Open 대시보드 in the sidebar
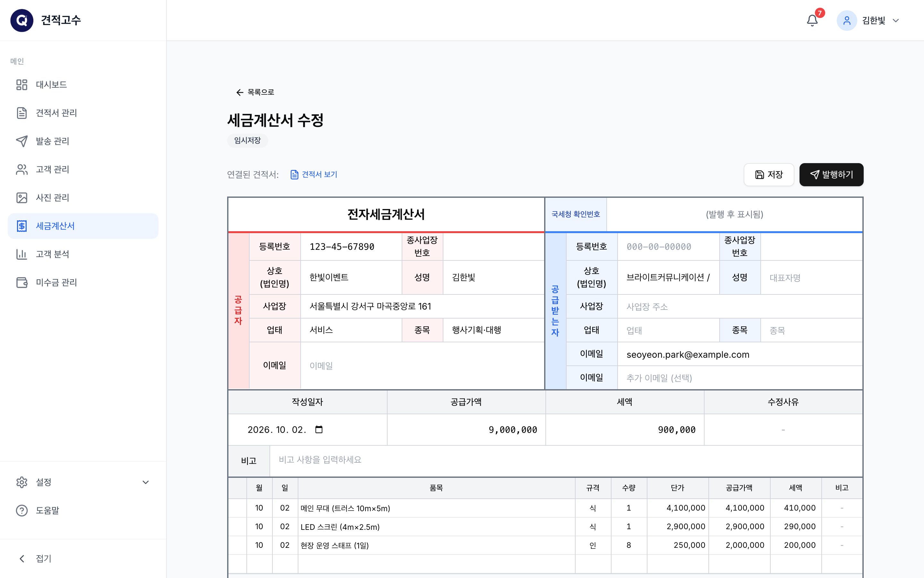924x578 pixels. coord(83,84)
